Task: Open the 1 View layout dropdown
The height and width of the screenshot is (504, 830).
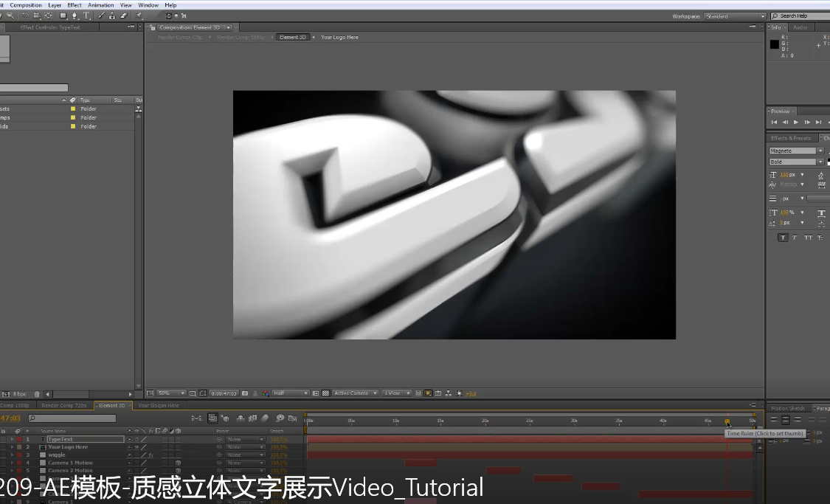Action: (397, 393)
